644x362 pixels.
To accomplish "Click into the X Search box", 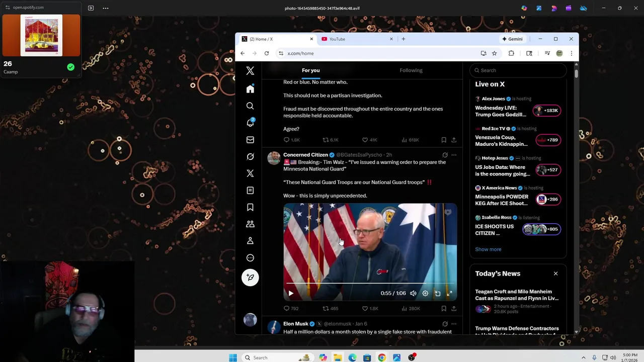I will [x=518, y=70].
